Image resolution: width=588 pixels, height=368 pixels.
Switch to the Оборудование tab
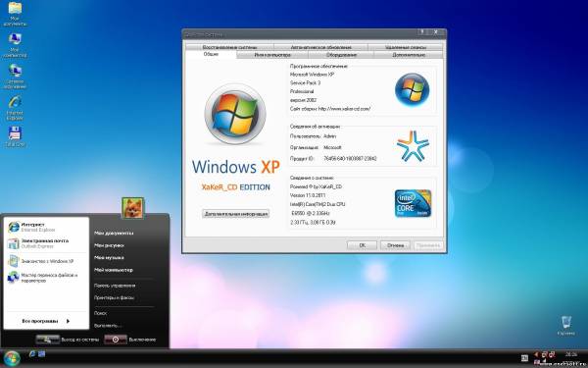[341, 55]
